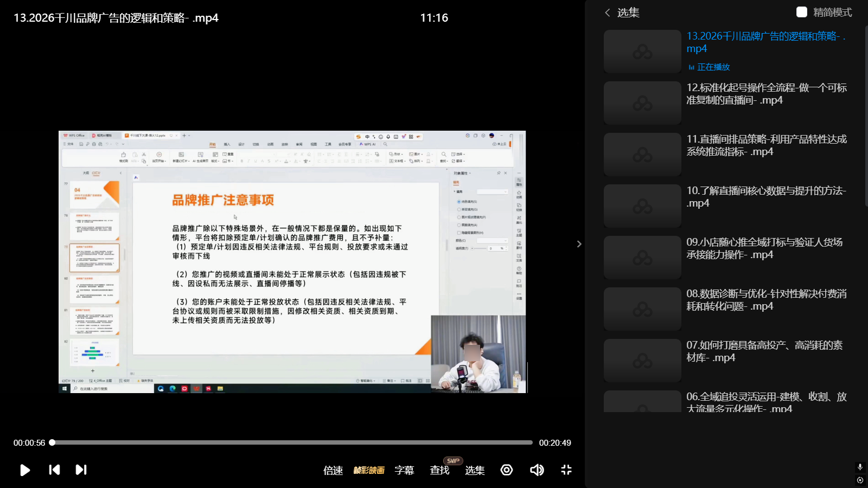This screenshot has height=488, width=868.
Task: Play the paused video
Action: [25, 470]
